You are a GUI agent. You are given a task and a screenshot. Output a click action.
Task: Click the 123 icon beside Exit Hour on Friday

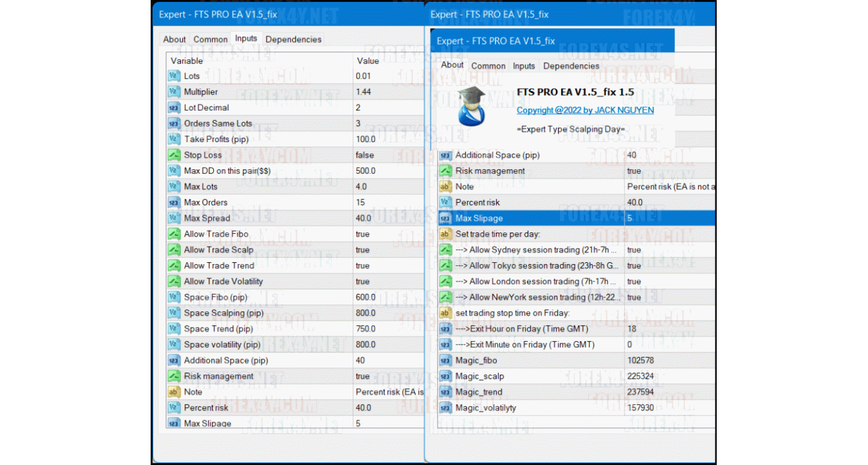tap(445, 329)
